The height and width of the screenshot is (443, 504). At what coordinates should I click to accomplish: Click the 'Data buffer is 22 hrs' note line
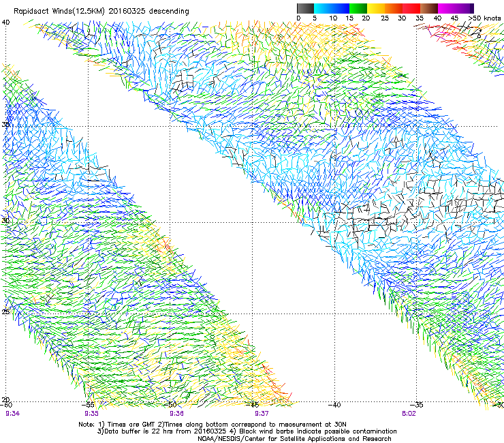click(x=247, y=431)
